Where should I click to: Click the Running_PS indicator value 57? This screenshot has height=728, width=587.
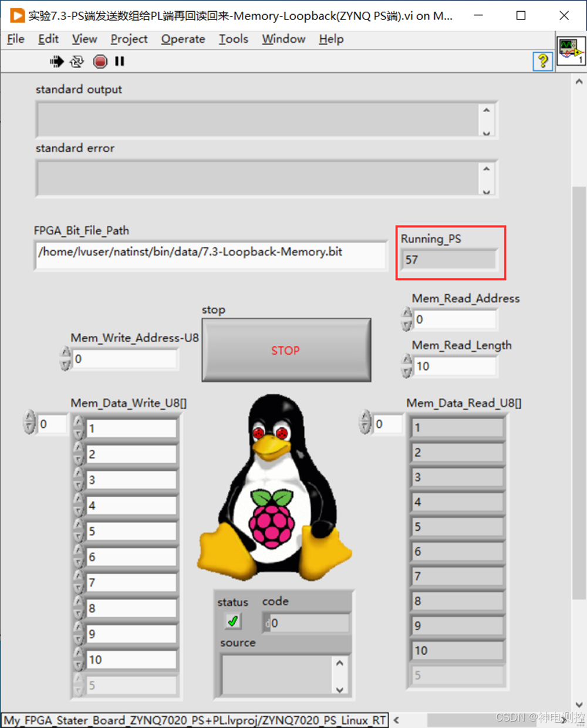click(x=448, y=259)
